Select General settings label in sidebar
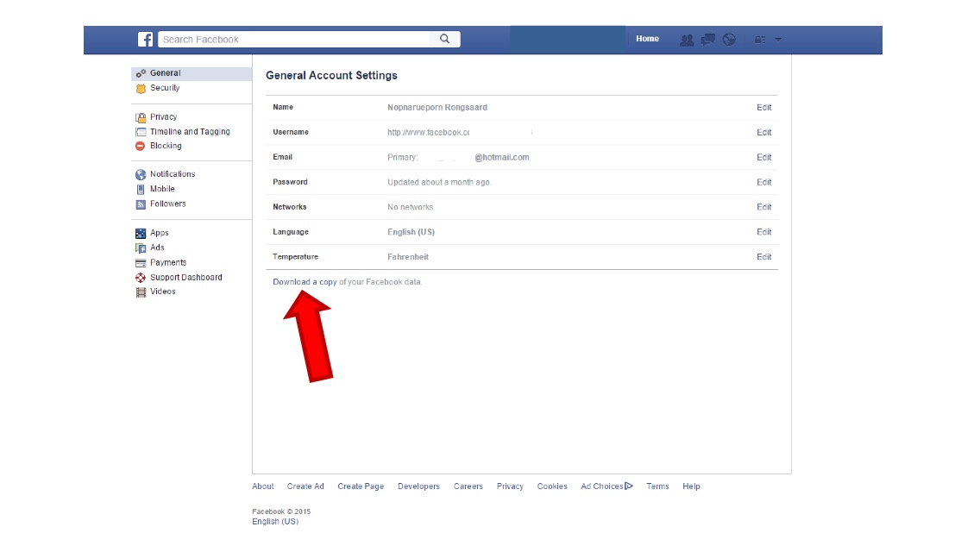Screen dimensions: 980x552 165,73
